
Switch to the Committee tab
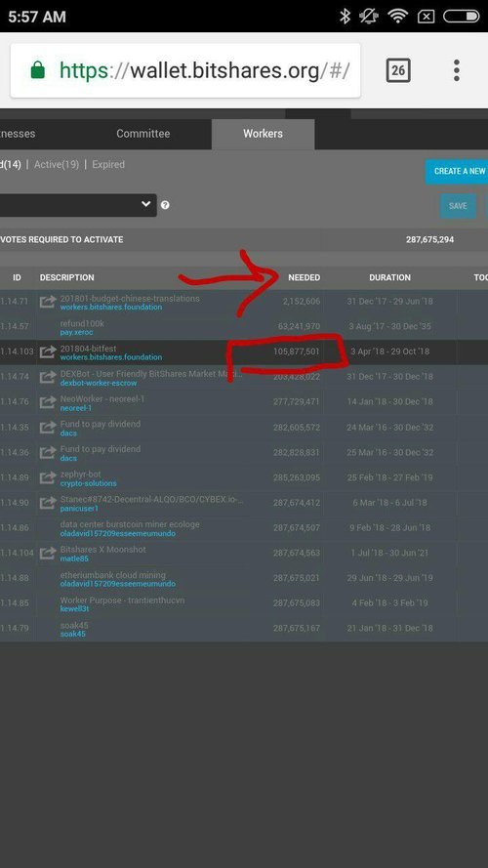point(142,134)
